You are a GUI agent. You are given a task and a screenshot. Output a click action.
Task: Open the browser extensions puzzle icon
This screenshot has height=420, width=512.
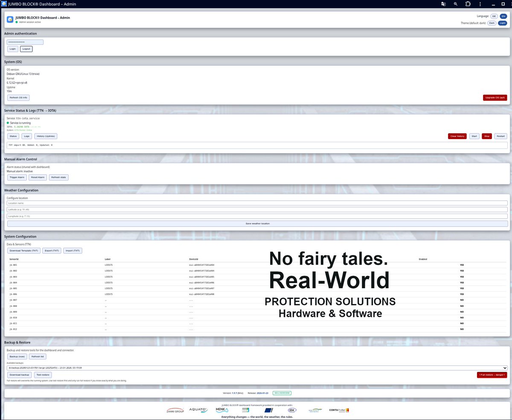468,4
